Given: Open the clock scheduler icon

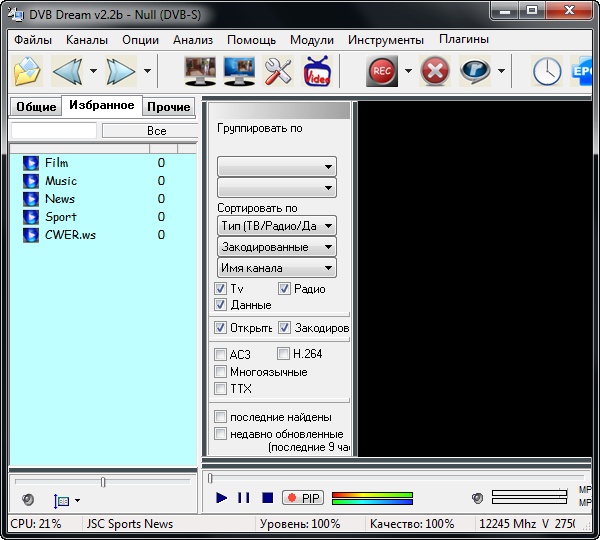Looking at the screenshot, I should [x=546, y=71].
